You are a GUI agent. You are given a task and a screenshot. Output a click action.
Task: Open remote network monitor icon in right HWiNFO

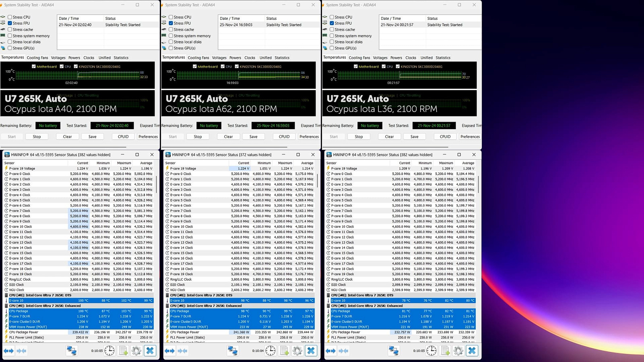(x=394, y=351)
